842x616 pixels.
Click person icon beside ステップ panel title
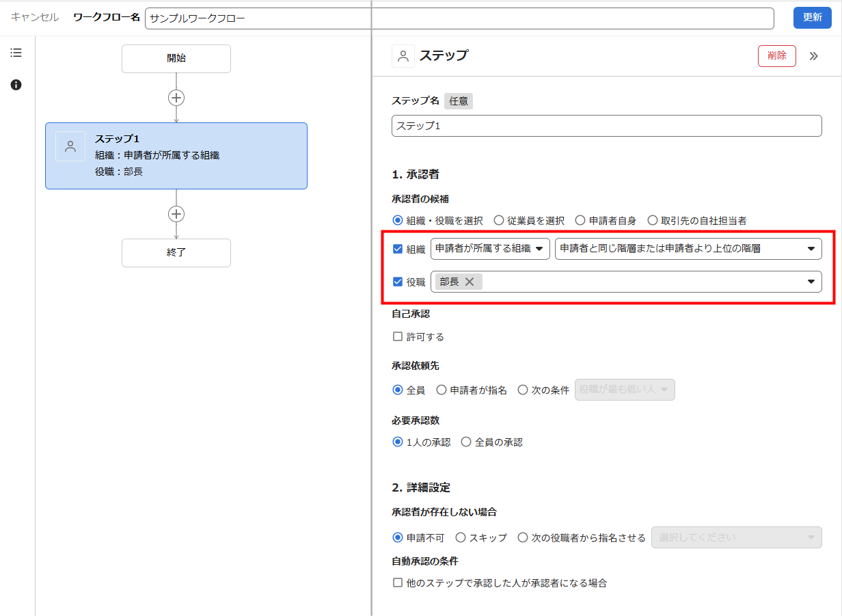(403, 56)
